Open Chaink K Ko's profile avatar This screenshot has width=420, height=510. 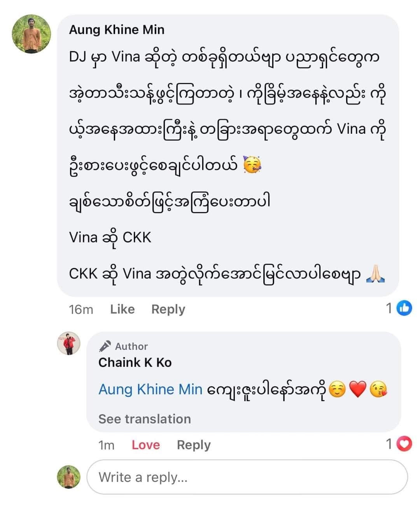[x=69, y=344]
